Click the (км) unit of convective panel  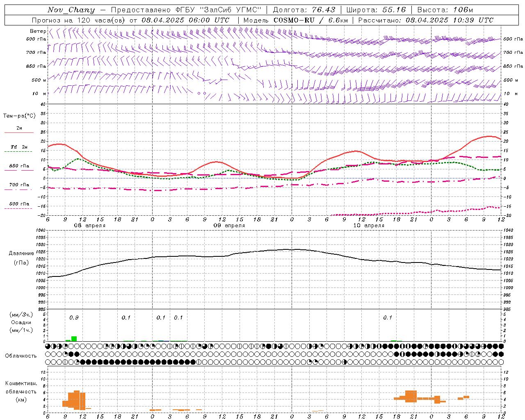point(21,399)
